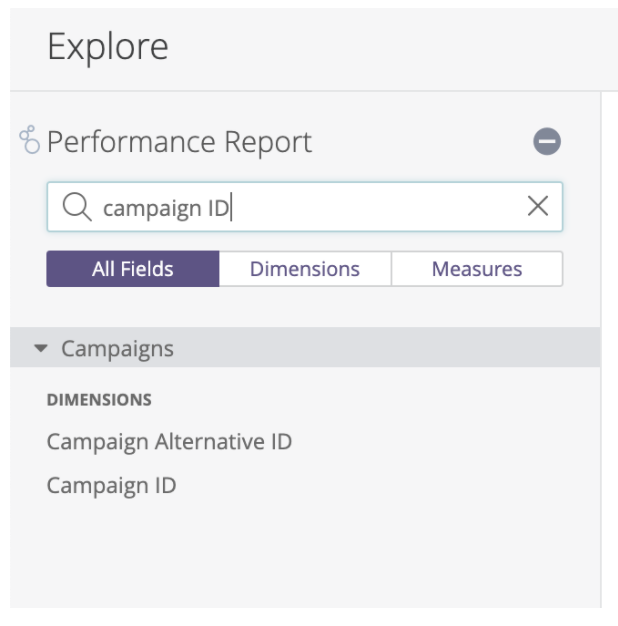Show only Measures fields

[x=477, y=269]
